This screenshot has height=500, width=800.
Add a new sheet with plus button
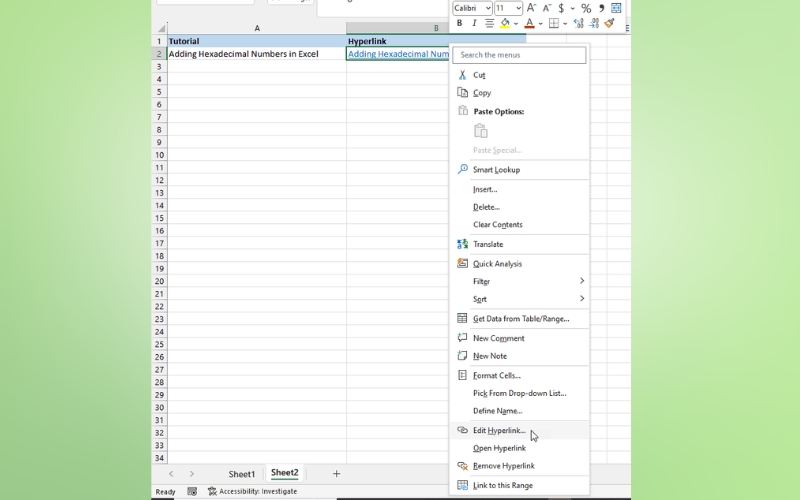[336, 474]
